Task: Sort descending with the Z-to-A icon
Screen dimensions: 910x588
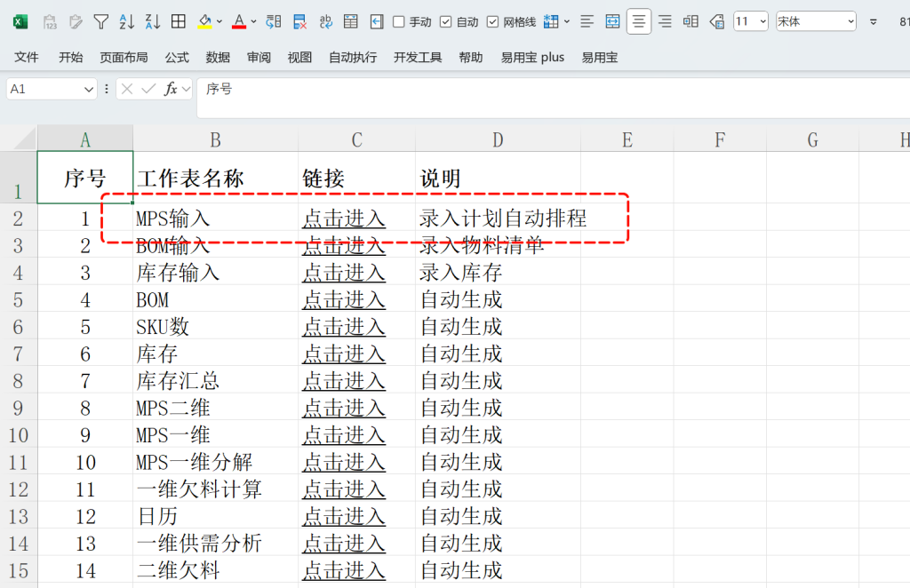Action: [x=153, y=22]
